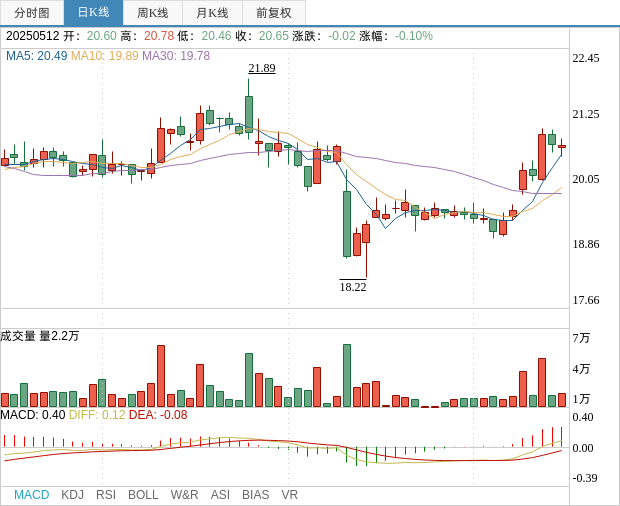Click the change amount -0.02
The width and height of the screenshot is (620, 506).
pos(342,36)
